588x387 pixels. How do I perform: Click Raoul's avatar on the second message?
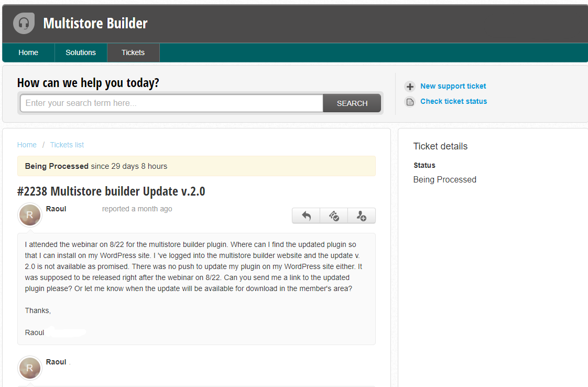click(x=30, y=368)
